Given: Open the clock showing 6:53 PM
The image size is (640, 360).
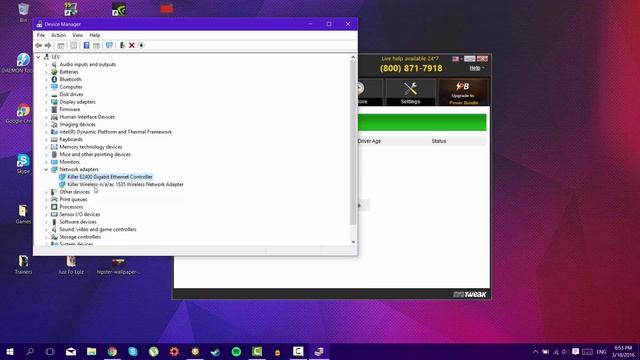Looking at the screenshot, I should 623,351.
